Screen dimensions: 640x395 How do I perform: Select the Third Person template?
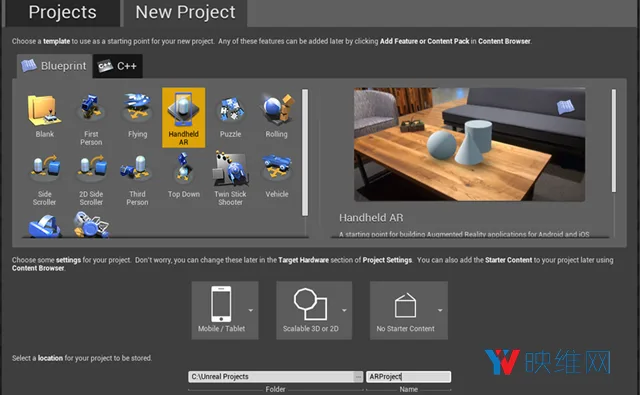[137, 179]
